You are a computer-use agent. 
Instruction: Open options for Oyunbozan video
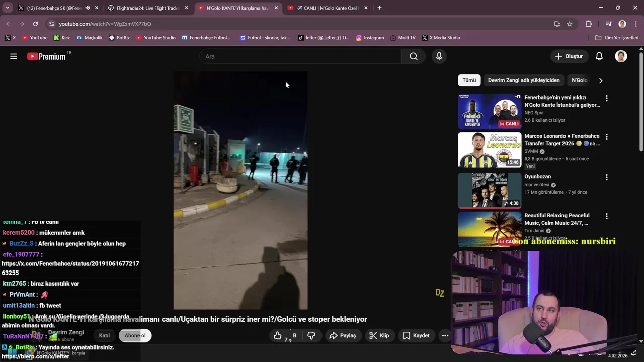coord(607,177)
